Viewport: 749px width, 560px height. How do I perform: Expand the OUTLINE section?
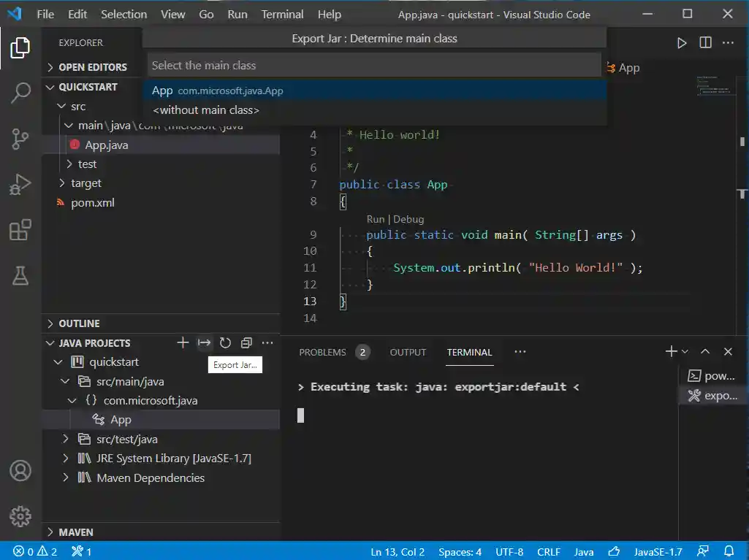tap(79, 323)
